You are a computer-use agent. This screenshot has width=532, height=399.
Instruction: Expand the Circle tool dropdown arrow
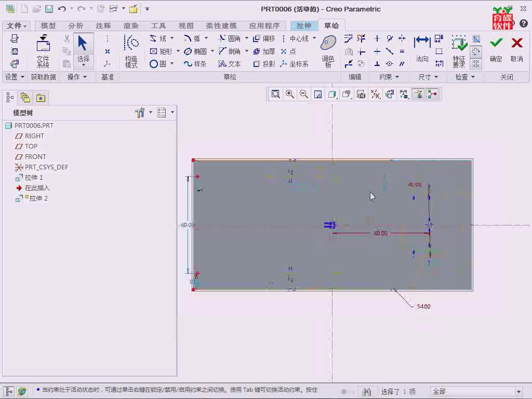tap(172, 63)
